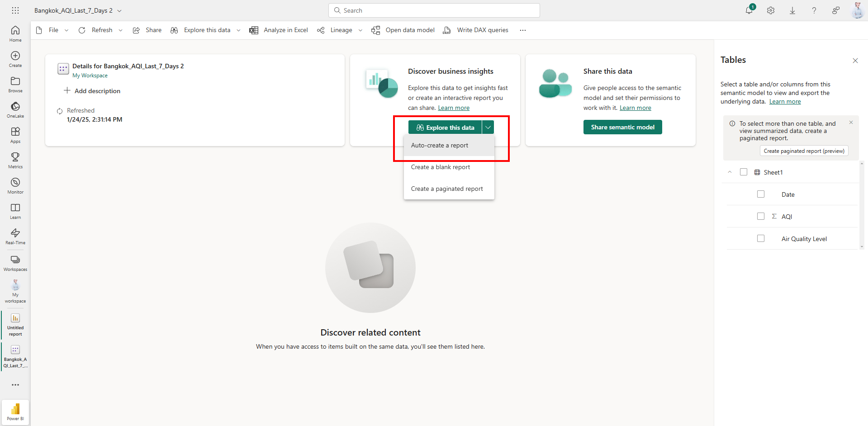Select Bangkok_AQI_Last_7 sidebar item
This screenshot has height=426, width=868.
[x=15, y=356]
